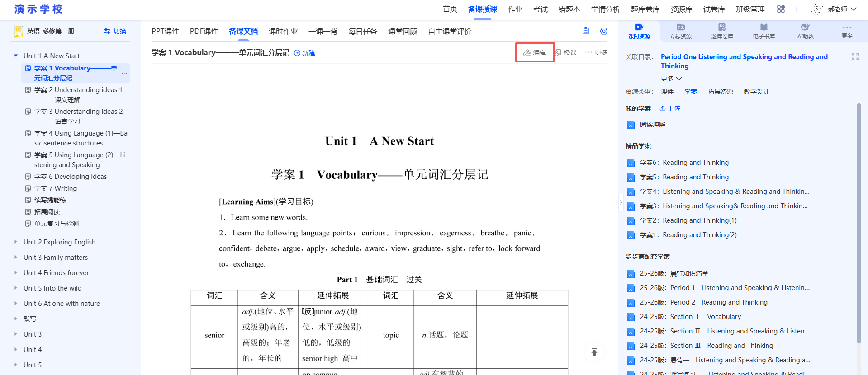Open 试卷库 in top navigation
This screenshot has width=868, height=375.
[x=714, y=9]
